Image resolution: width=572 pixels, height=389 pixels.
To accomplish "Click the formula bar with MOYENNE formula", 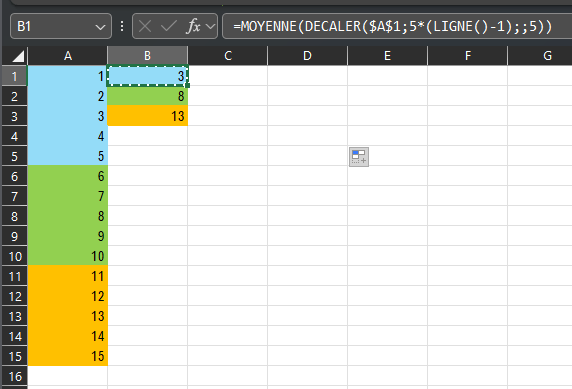I will [x=397, y=26].
